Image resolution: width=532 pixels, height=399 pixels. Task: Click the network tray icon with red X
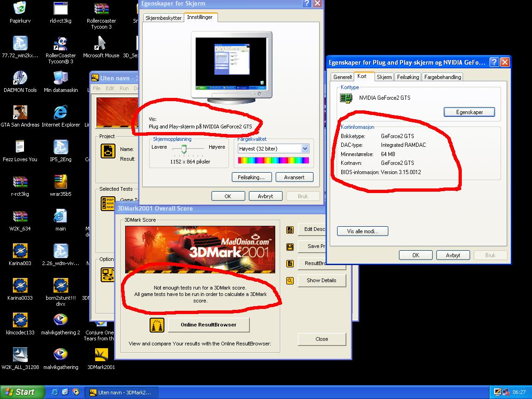pos(506,392)
